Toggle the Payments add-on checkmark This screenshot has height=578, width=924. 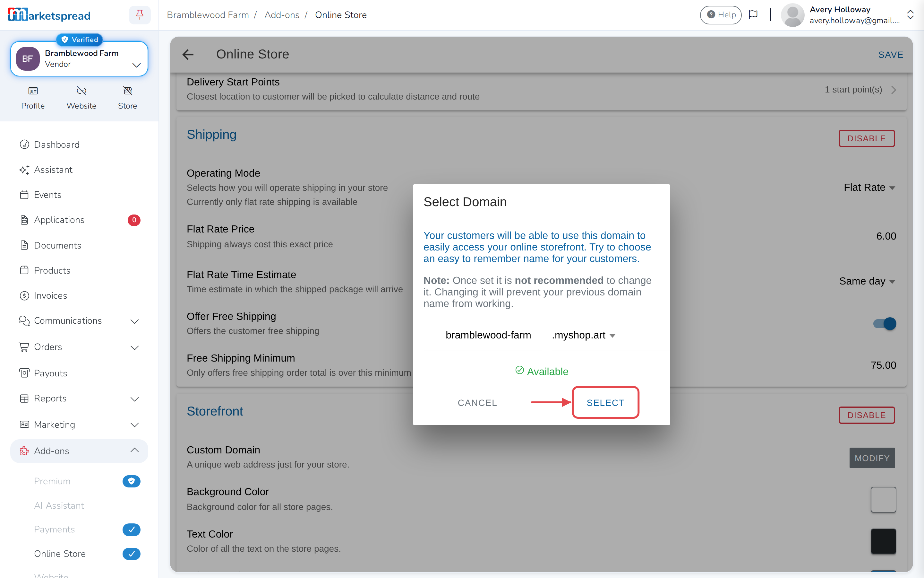pyautogui.click(x=131, y=530)
